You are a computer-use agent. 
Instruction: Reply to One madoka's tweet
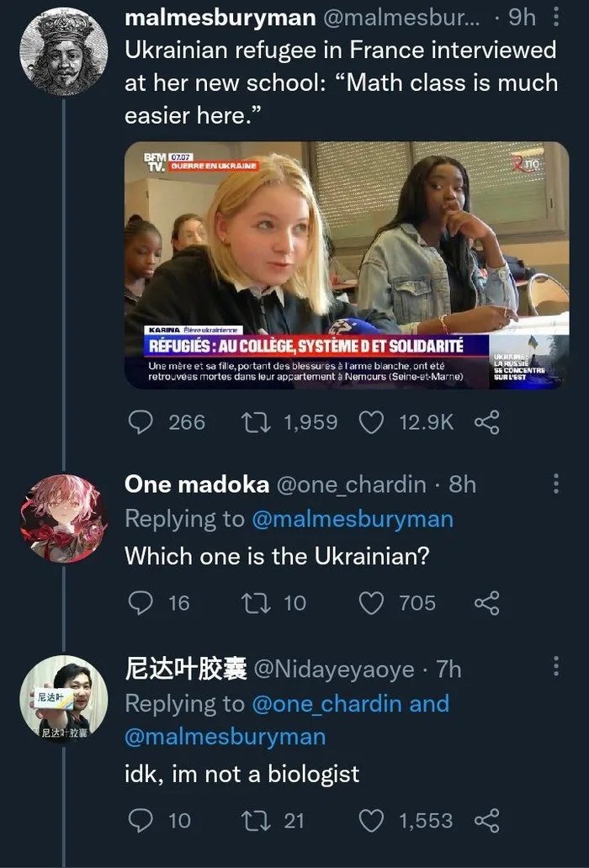[141, 602]
